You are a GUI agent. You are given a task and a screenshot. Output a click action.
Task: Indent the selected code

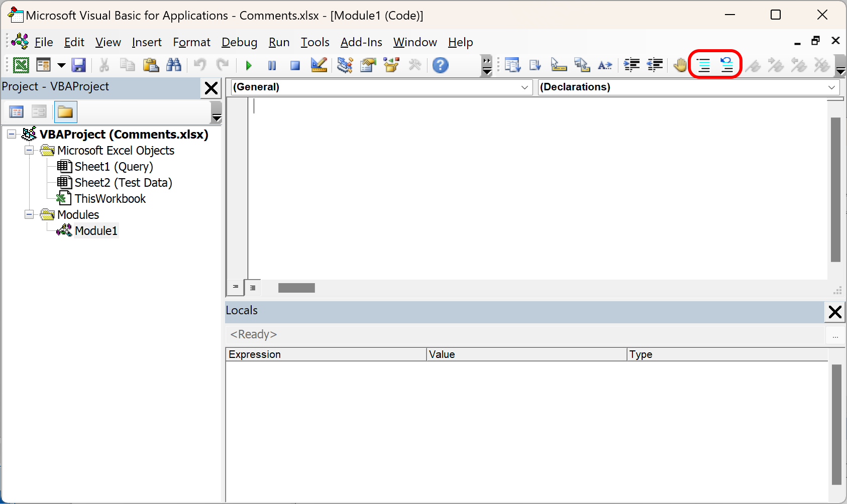point(631,65)
